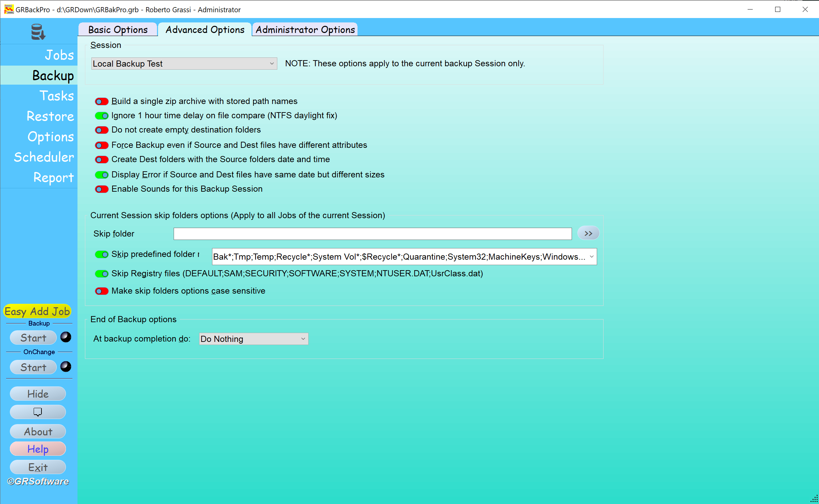This screenshot has width=819, height=504.
Task: Click into the Skip folder text field
Action: 372,233
